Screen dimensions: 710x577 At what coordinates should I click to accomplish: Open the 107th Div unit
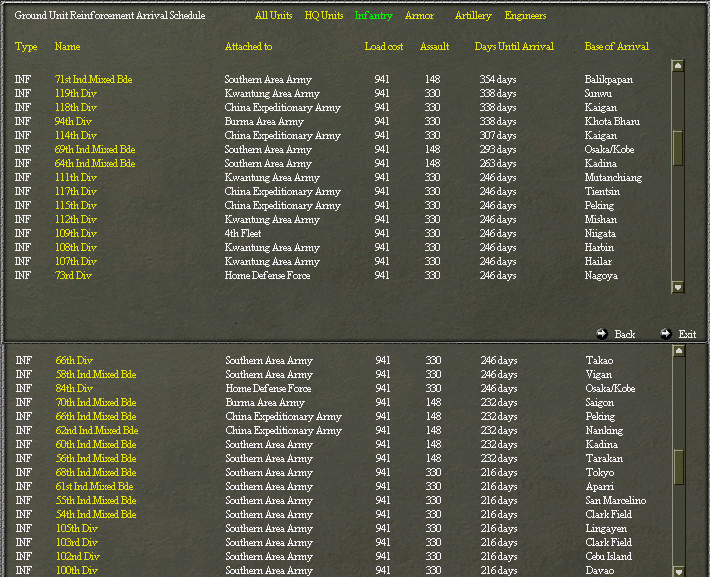click(76, 262)
